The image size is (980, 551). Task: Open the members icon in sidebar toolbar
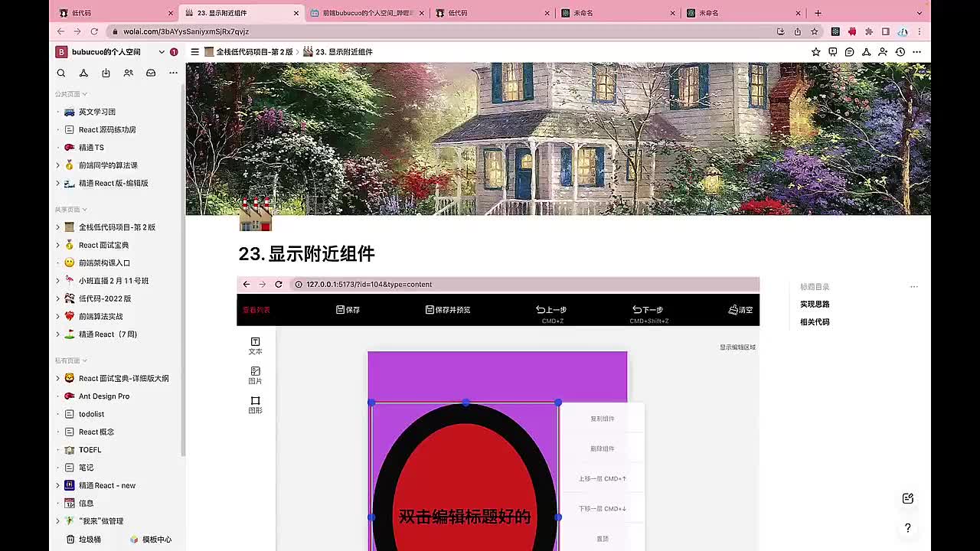[x=129, y=73]
